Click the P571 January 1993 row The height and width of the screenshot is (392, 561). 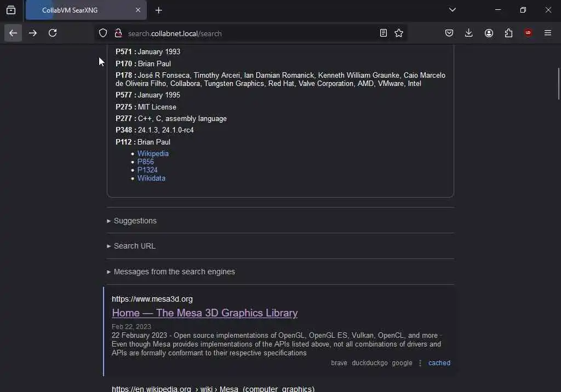[x=148, y=52]
